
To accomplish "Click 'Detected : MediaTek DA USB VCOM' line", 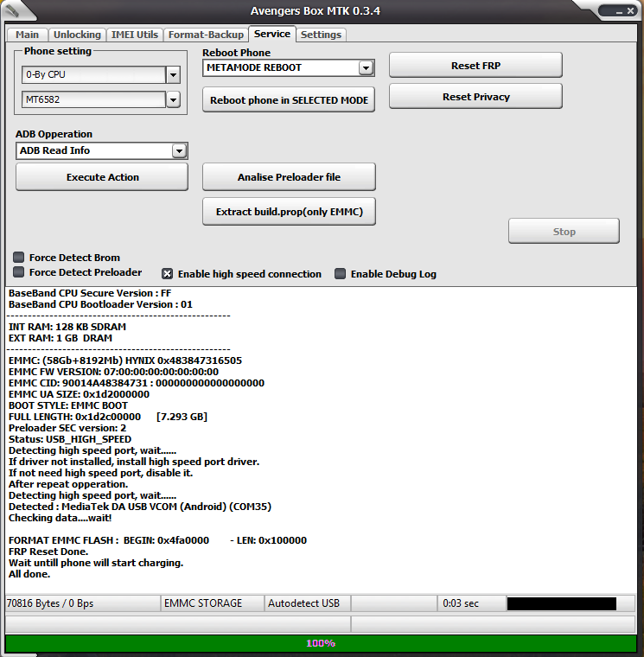I will point(140,507).
